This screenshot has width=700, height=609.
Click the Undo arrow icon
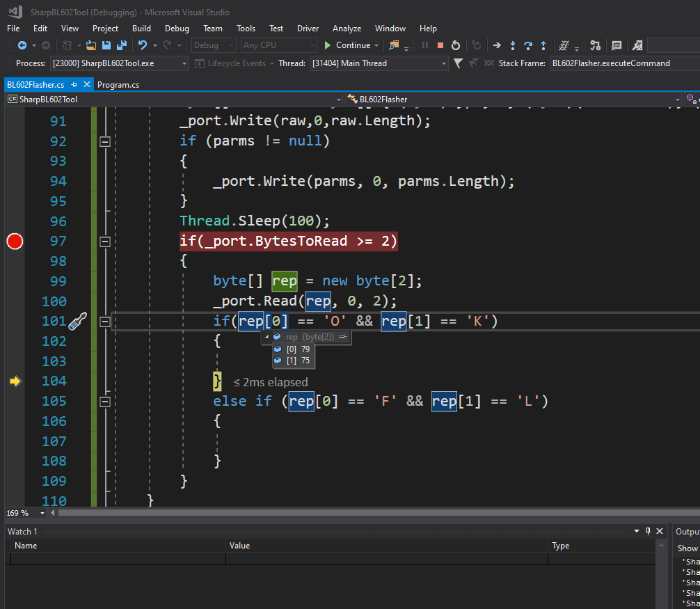pyautogui.click(x=143, y=45)
